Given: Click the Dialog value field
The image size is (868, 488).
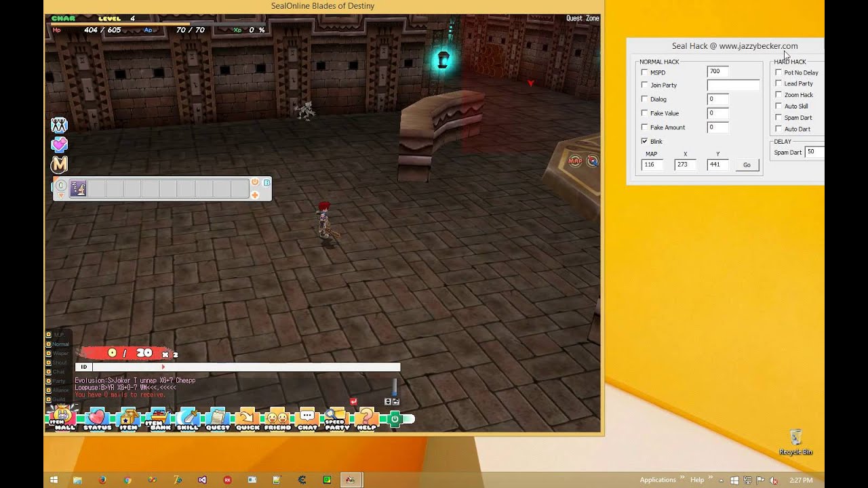Looking at the screenshot, I should [x=717, y=99].
